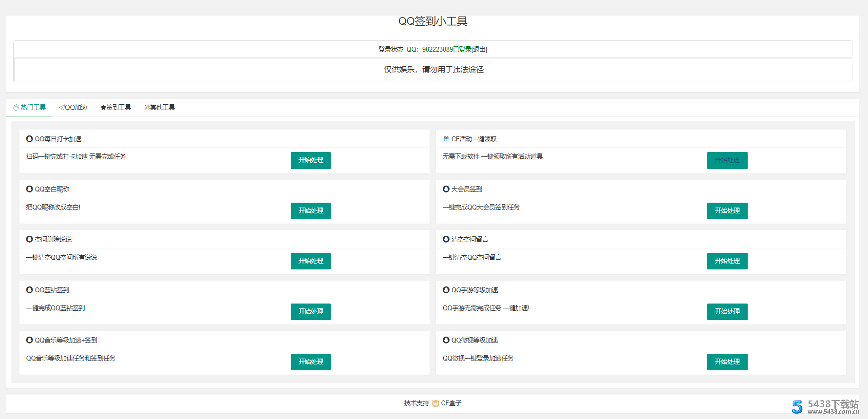Click 开始处理 for 空间删除说说
The width and height of the screenshot is (868, 419).
[311, 261]
